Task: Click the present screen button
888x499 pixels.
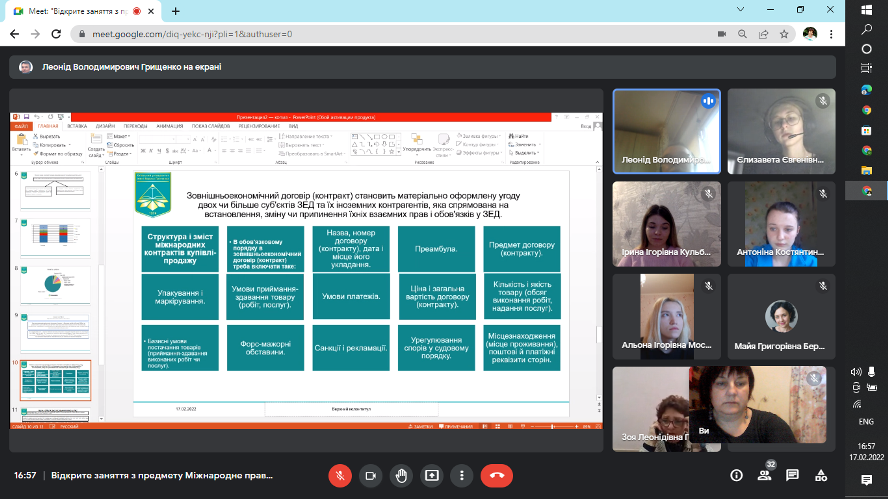Action: 432,476
